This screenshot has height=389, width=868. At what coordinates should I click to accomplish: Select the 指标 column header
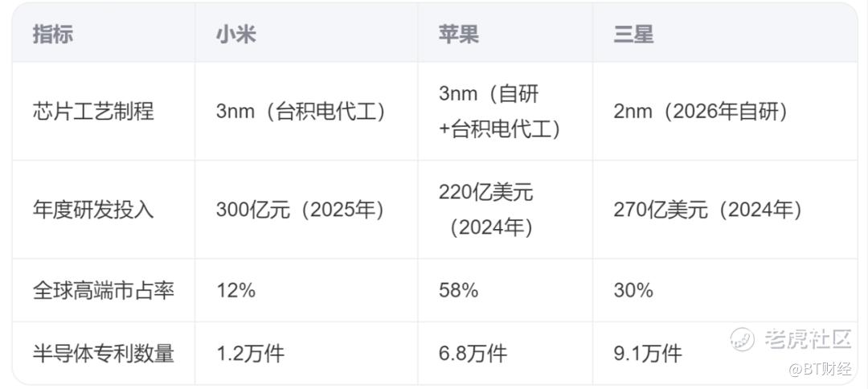coord(52,35)
